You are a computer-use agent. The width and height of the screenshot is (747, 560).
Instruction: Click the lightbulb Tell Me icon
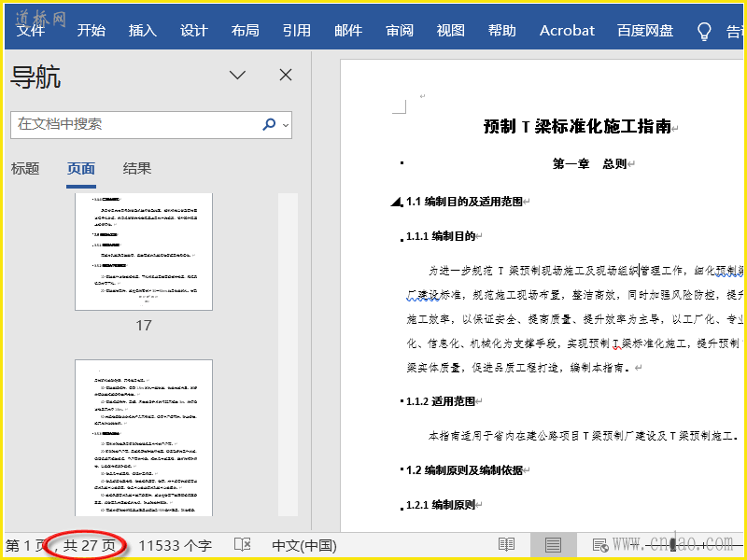point(704,32)
